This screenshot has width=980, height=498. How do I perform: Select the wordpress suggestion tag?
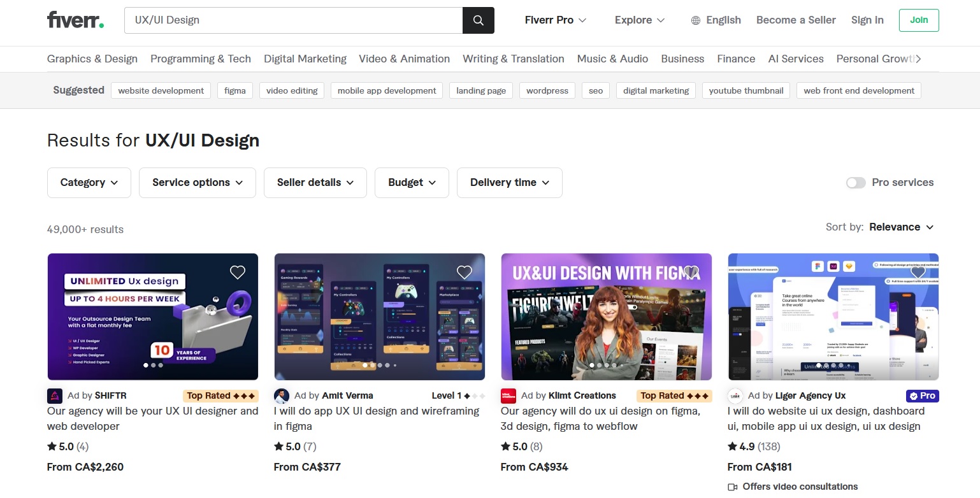[x=547, y=90]
